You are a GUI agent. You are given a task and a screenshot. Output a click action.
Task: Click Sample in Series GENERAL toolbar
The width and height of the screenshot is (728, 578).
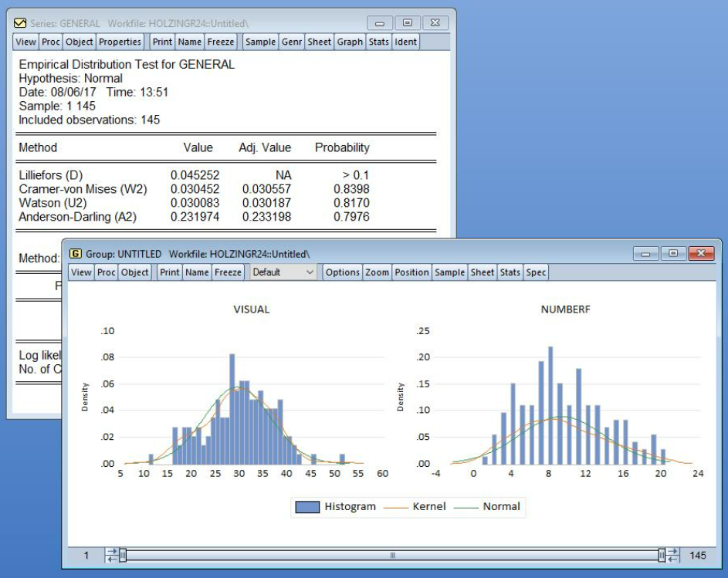click(x=260, y=42)
